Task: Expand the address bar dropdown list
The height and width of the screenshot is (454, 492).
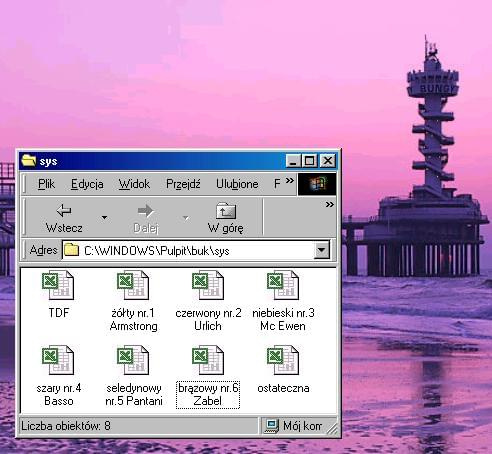Action: coord(322,250)
